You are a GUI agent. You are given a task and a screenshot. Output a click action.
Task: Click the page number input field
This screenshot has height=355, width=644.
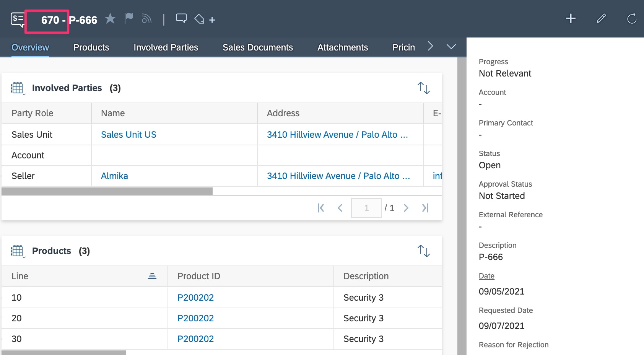(x=366, y=208)
